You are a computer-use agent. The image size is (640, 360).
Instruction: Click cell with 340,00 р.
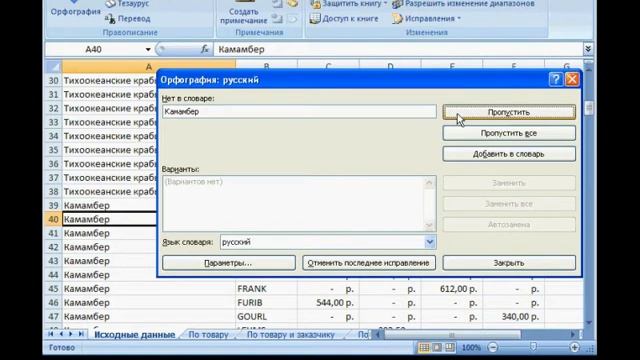[x=513, y=316]
